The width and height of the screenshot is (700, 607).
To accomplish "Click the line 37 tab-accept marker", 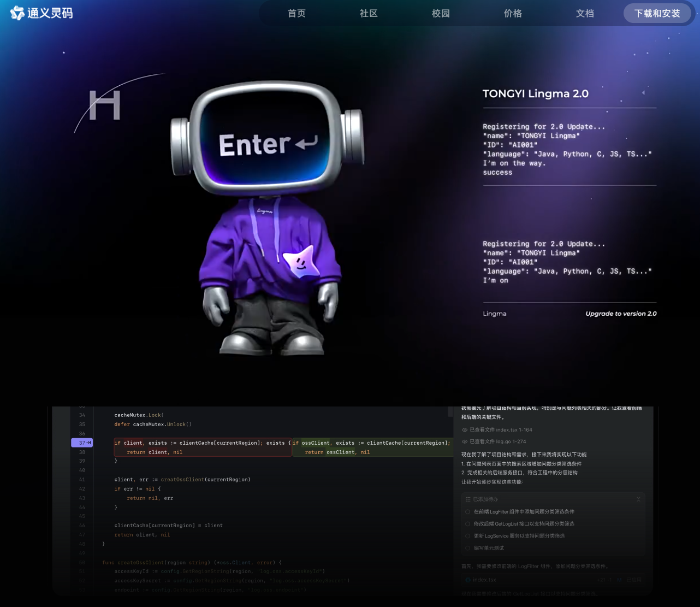I will coord(82,443).
